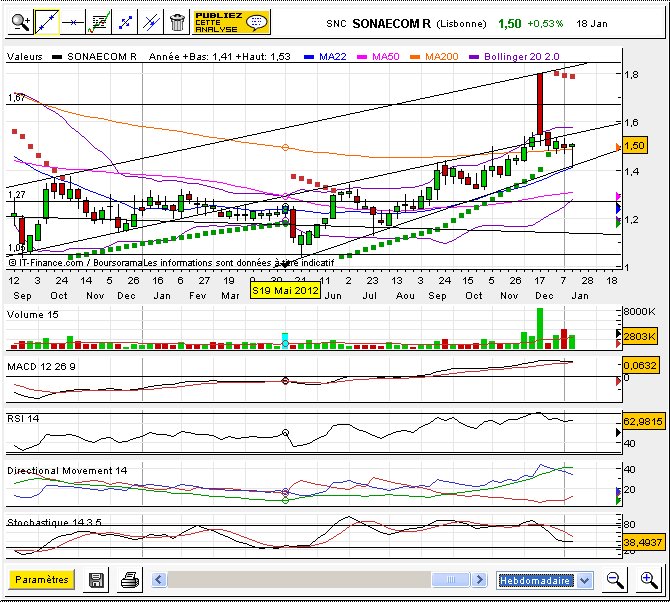Screen dimensions: 670x602
Task: Click the trash can delete icon
Action: point(176,22)
